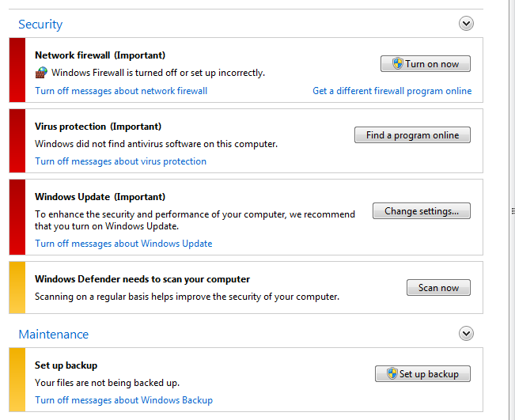Viewport: 515px width, 420px height.
Task: Click Turn off messages about virus protection
Action: coord(120,161)
